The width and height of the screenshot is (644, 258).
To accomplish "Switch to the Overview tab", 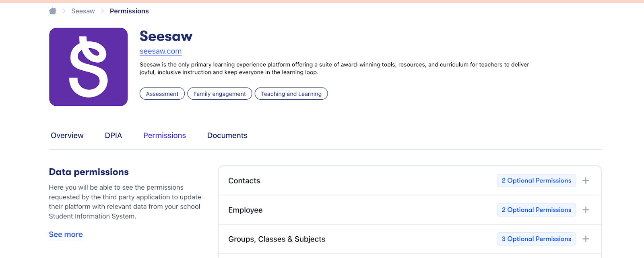I will (67, 135).
